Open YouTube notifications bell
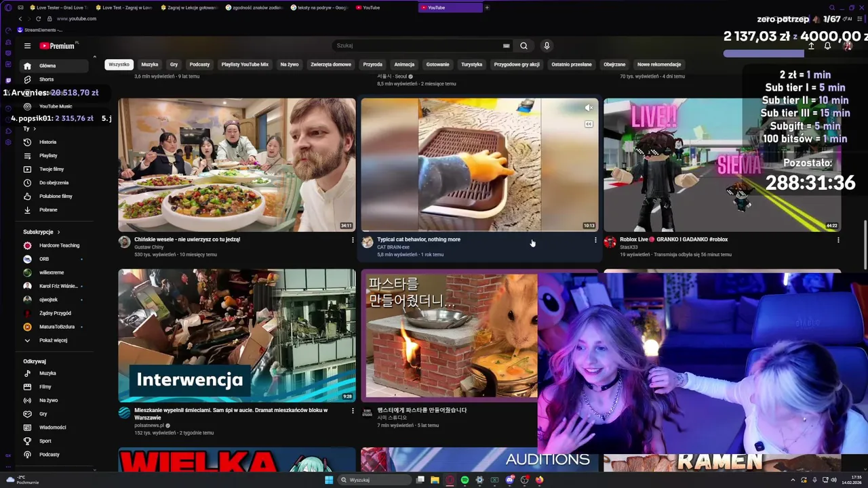 coord(827,46)
